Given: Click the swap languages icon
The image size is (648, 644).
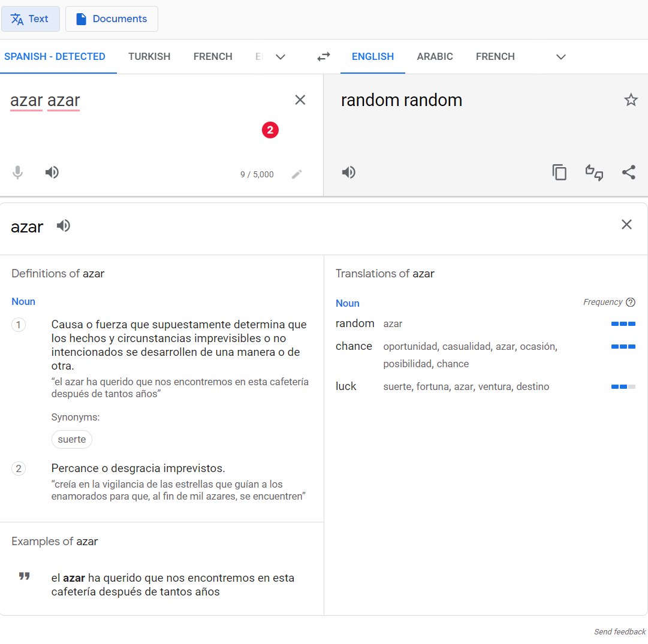Looking at the screenshot, I should click(x=324, y=57).
